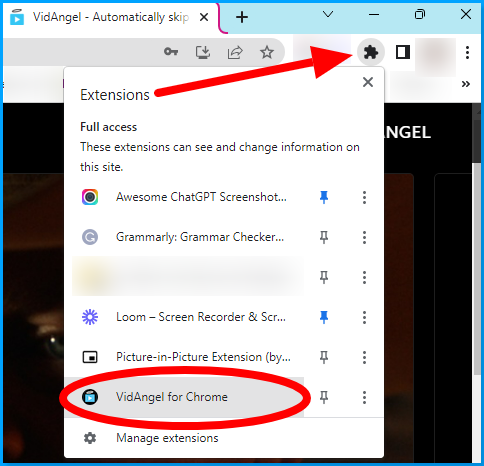Open more options for VidAngel for Chrome
Viewport: 484px width, 466px height.
[364, 397]
